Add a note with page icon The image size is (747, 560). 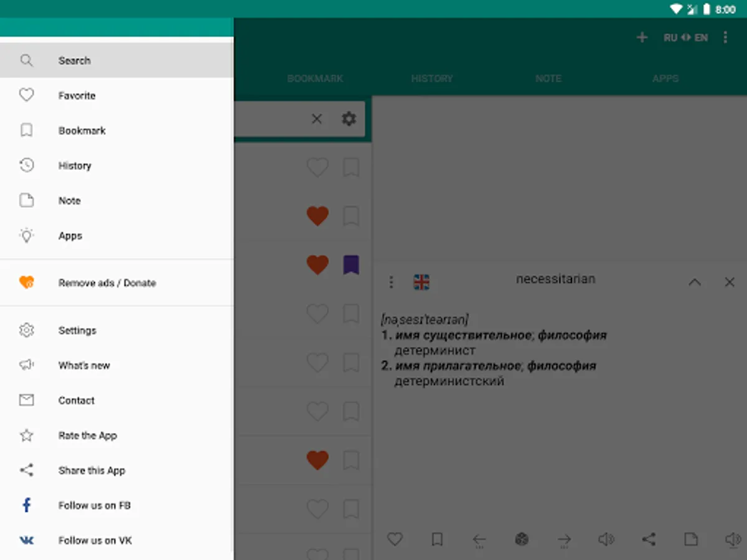[690, 539]
